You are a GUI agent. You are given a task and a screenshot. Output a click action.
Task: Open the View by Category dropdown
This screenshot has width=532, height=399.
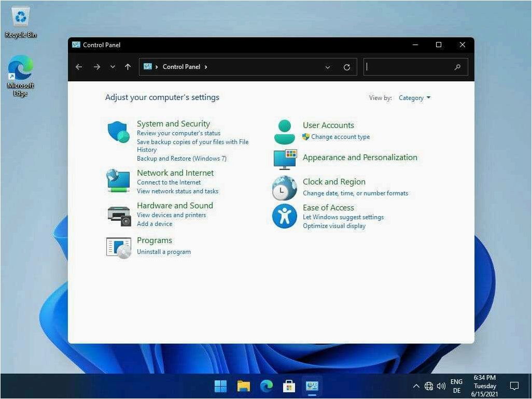point(414,98)
